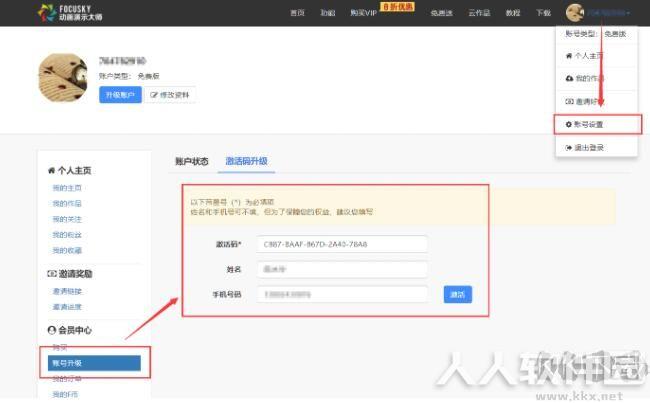Click the 姓名 input field
Viewport: 650px width, 403px height.
(342, 269)
